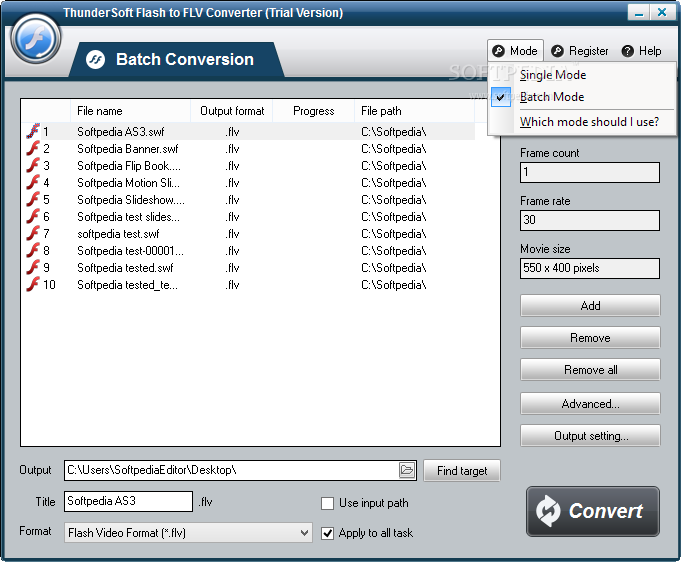The image size is (681, 562).
Task: Click the Movie size field
Action: tap(590, 268)
